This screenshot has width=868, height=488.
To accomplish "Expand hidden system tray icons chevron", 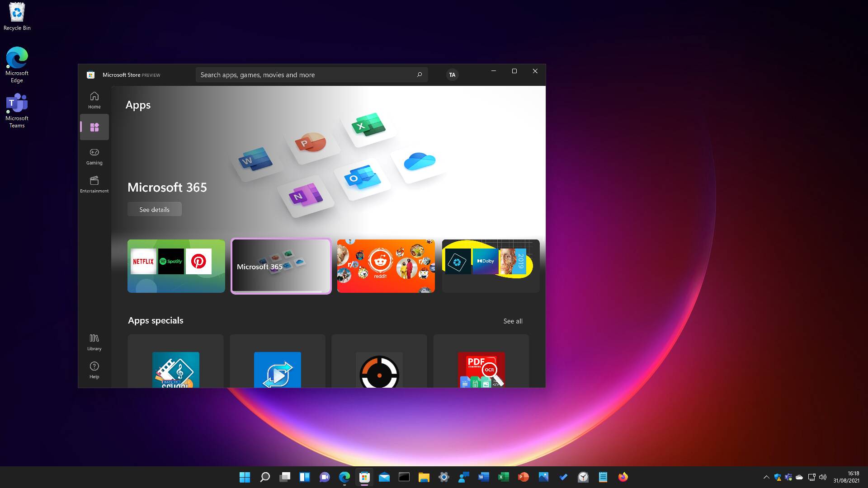I will 766,477.
